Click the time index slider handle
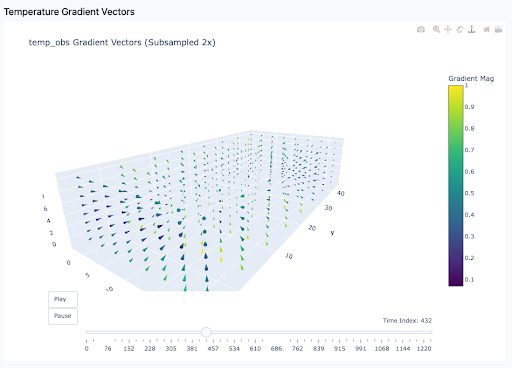Image resolution: width=512 pixels, height=368 pixels. click(206, 332)
